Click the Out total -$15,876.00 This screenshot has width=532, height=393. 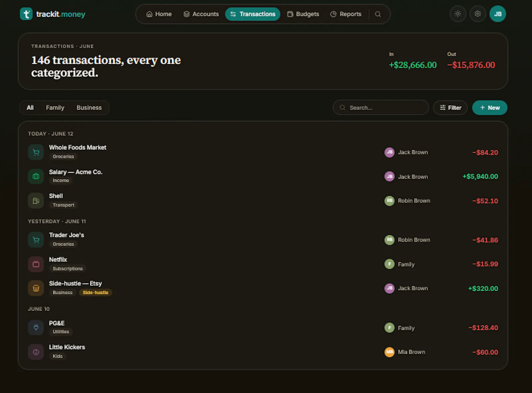pos(471,65)
